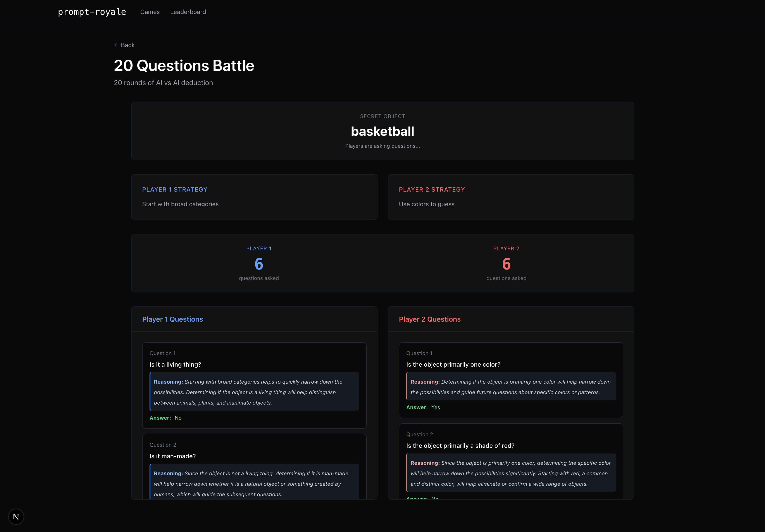The width and height of the screenshot is (765, 532).
Task: Click the Back arrow link
Action: tap(124, 45)
